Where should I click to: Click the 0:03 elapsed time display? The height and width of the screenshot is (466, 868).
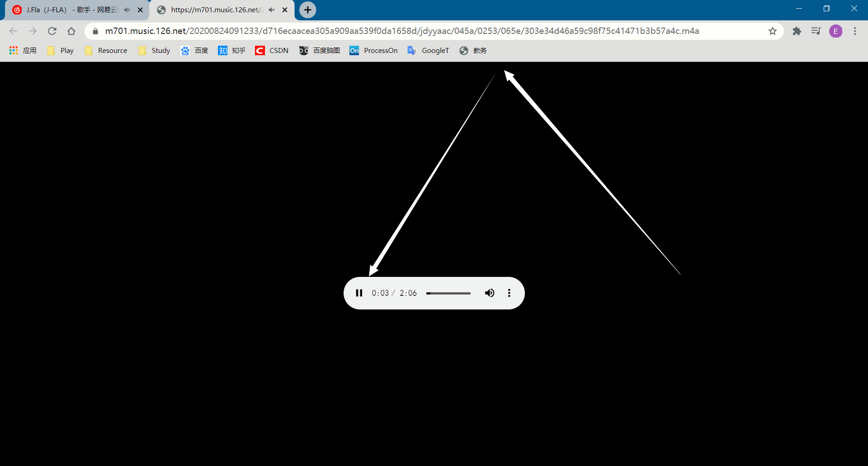pos(380,293)
